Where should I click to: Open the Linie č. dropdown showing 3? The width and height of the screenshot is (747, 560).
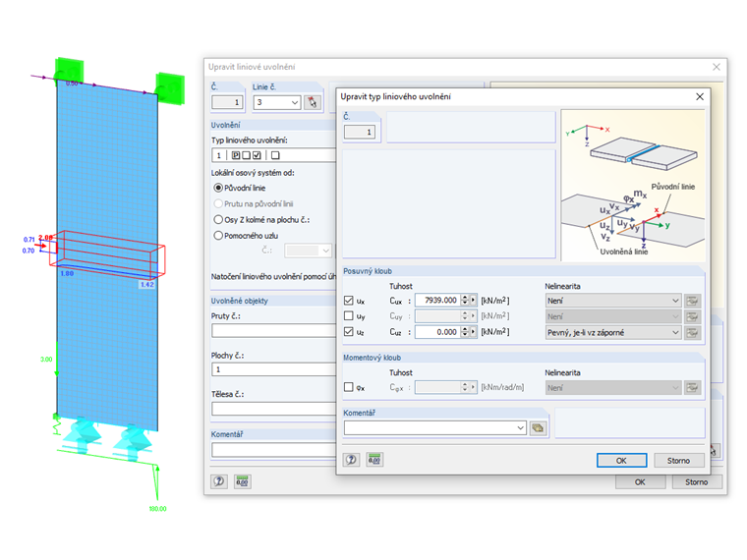(277, 102)
